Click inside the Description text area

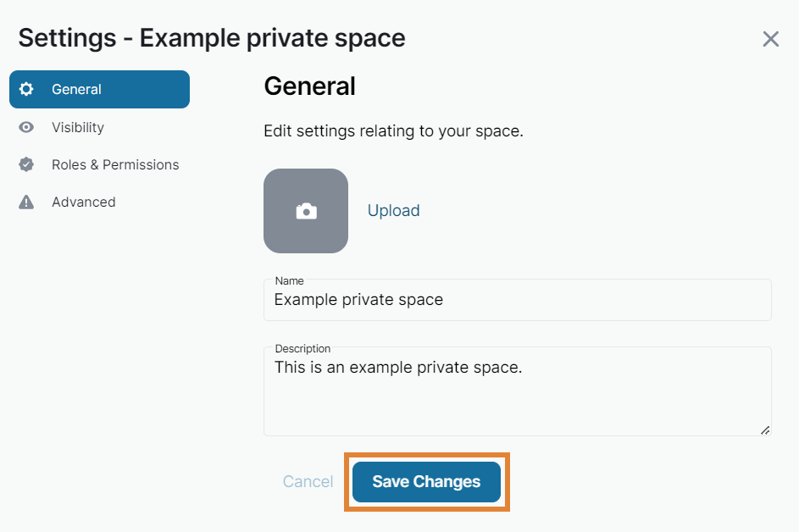click(517, 394)
